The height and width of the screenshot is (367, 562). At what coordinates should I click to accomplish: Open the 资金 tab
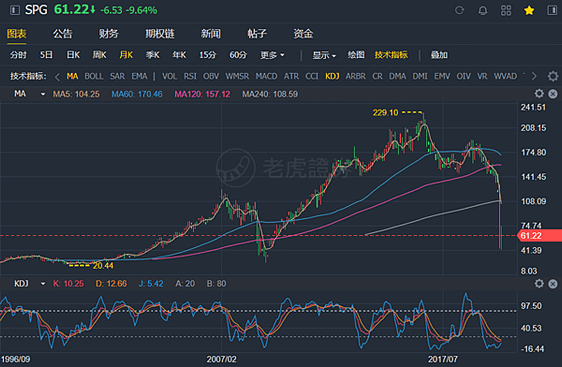pyautogui.click(x=303, y=34)
